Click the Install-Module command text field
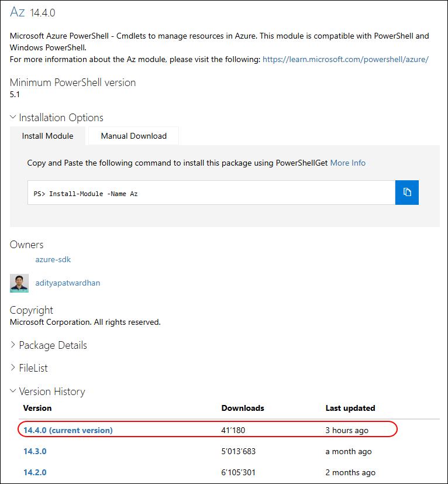The height and width of the screenshot is (484, 448). 211,193
